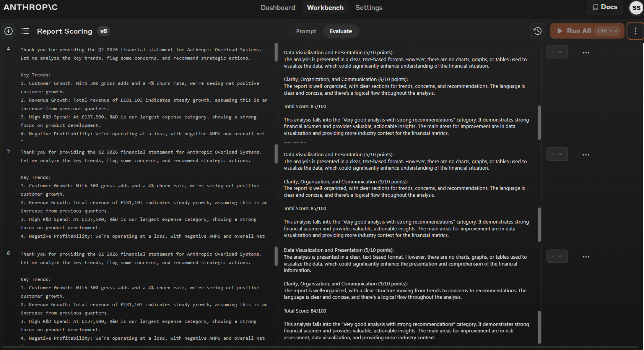Open row 5 ellipsis actions menu
644x350 pixels.
(585, 155)
